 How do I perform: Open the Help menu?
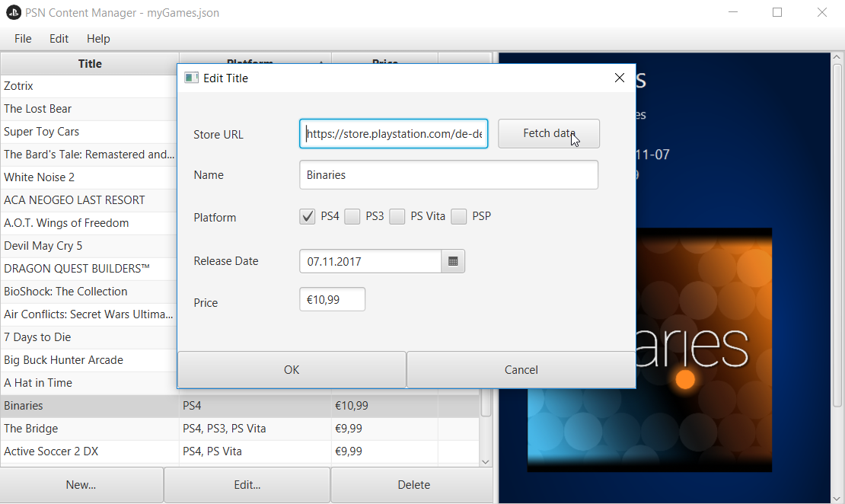(x=98, y=39)
